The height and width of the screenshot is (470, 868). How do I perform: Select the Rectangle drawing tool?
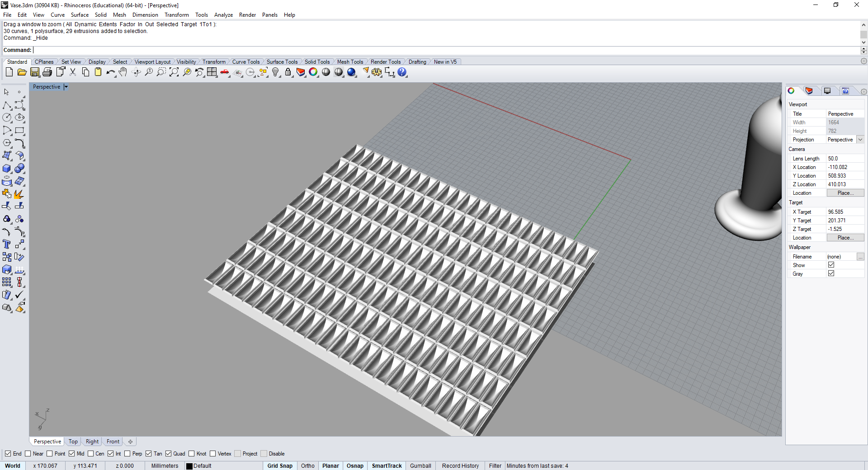tap(19, 131)
